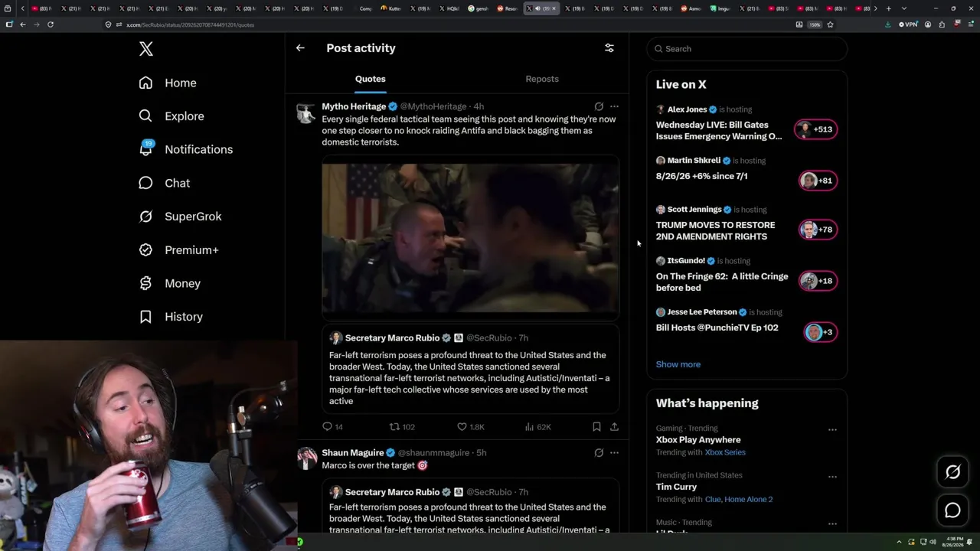This screenshot has height=551, width=980.
Task: Share the Mytho Heritage post
Action: point(614,427)
